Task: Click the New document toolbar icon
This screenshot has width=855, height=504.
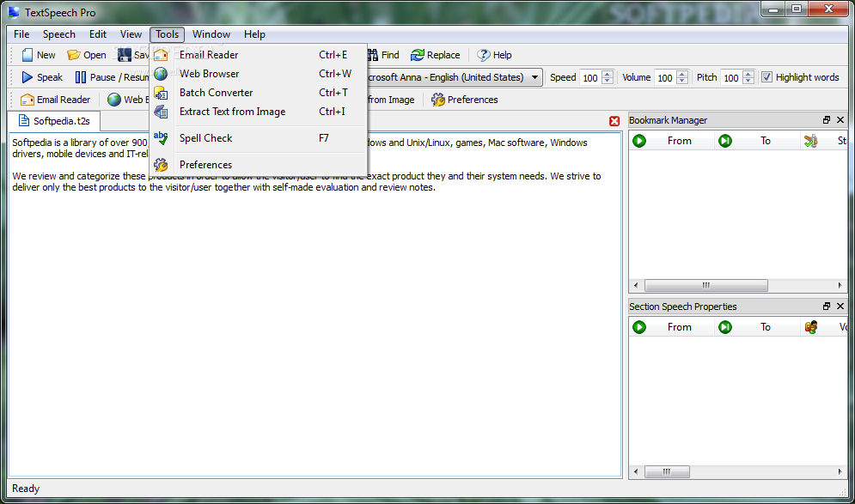Action: tap(27, 55)
